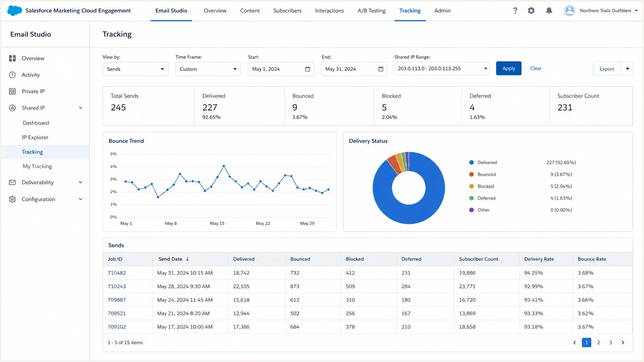Screen dimensions: 644x362
Task: Open job ID 710482
Action: [117, 273]
